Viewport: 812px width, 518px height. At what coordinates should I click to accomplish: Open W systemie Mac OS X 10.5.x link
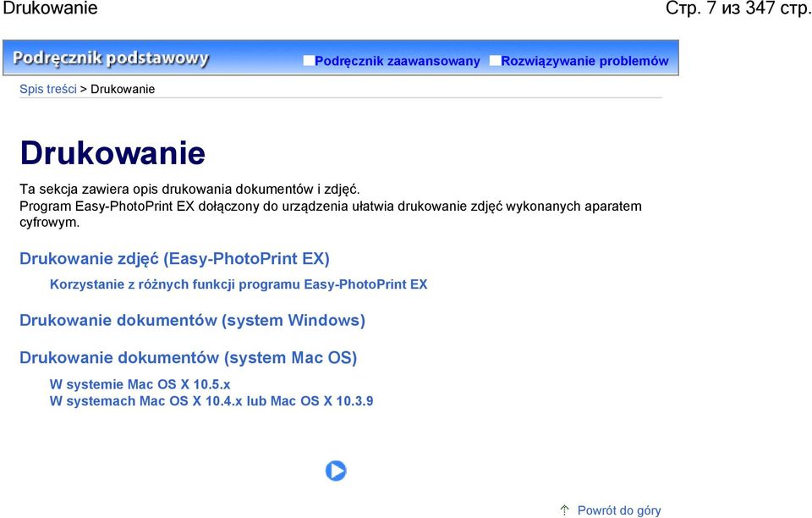click(x=140, y=384)
